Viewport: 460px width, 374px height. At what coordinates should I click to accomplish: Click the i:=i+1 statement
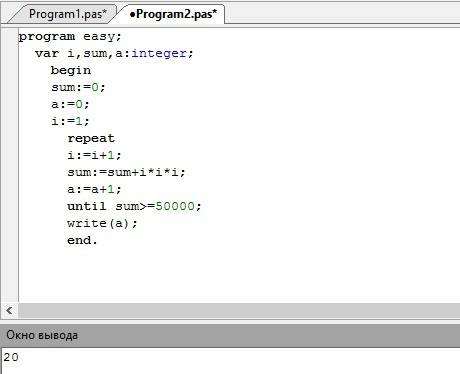pos(94,155)
